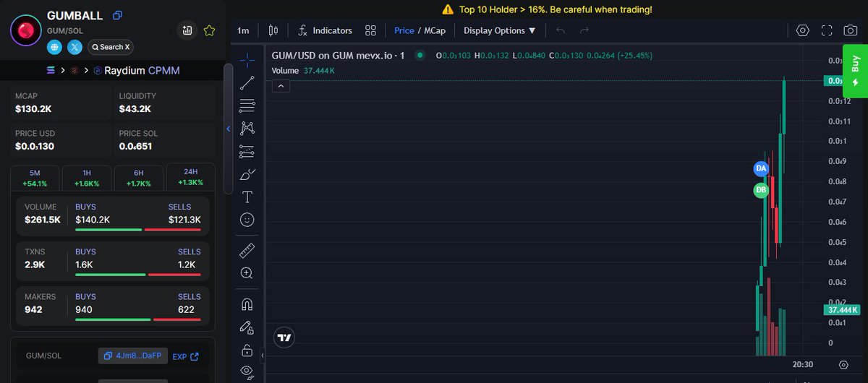Toggle lock all drawings

coord(247,350)
